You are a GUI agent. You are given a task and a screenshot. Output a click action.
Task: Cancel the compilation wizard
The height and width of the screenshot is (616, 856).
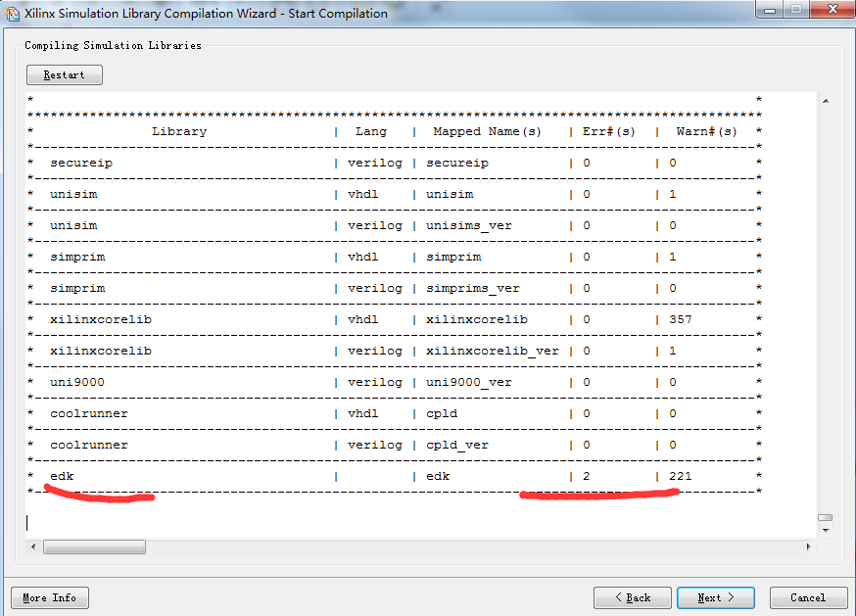tap(809, 598)
